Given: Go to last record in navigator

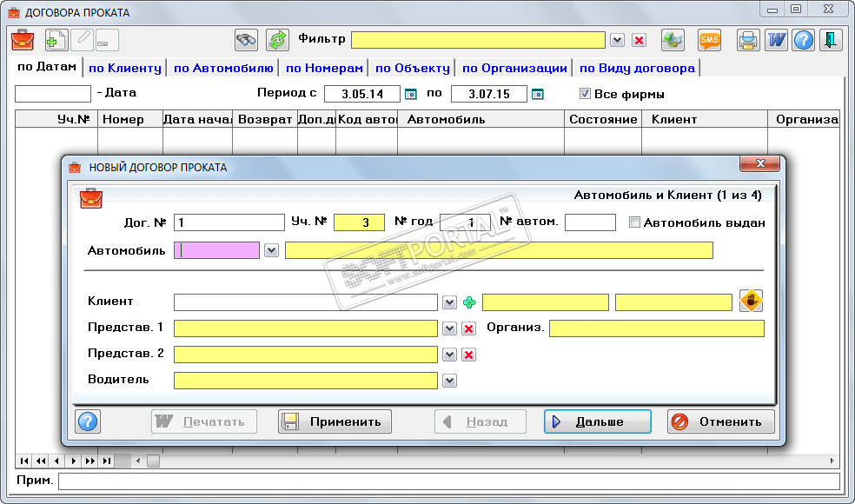Looking at the screenshot, I should (x=107, y=461).
